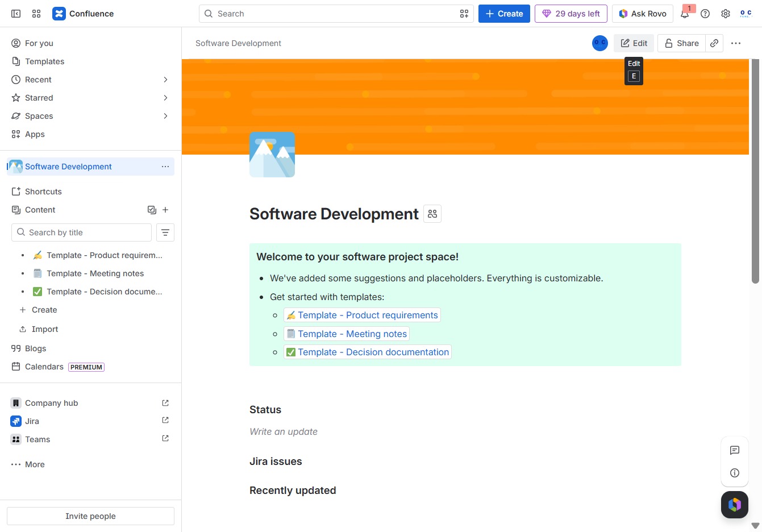Open notifications bell icon
This screenshot has height=532, width=762.
pyautogui.click(x=685, y=14)
